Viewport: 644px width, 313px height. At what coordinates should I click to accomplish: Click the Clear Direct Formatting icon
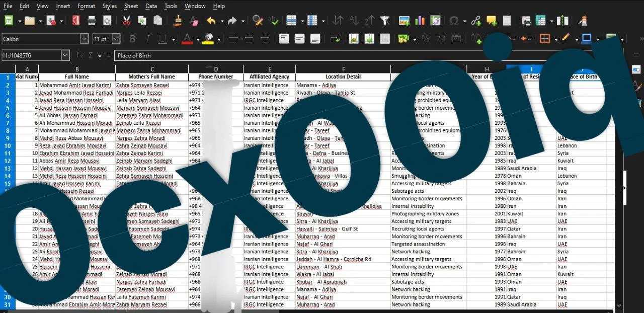coord(194,21)
